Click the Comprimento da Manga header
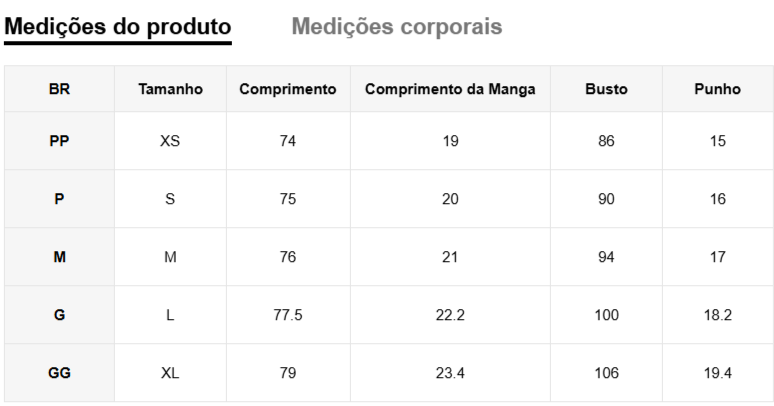 (450, 89)
